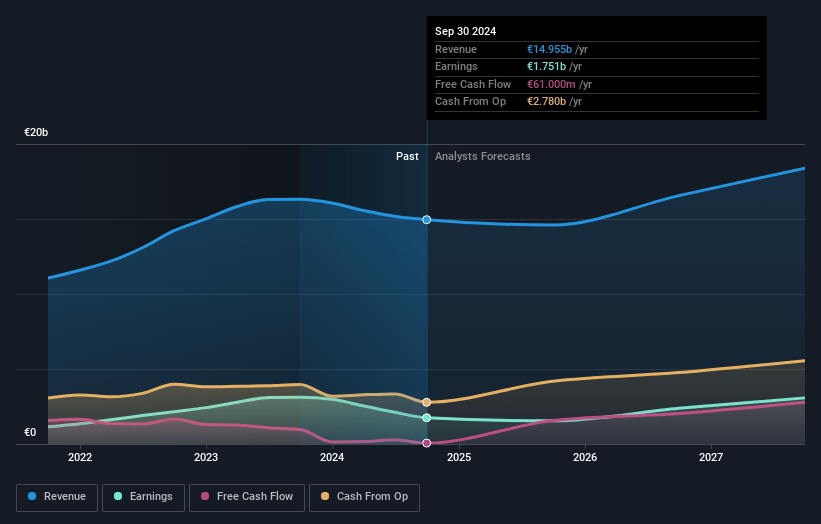Select the Free Cash Flow data point marker

click(x=427, y=443)
